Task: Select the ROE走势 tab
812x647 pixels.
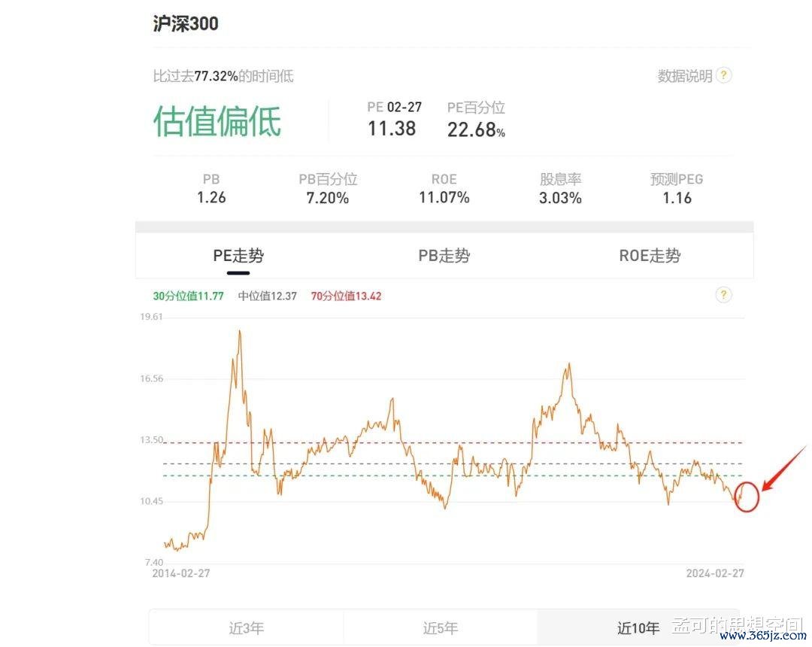Action: coord(650,256)
